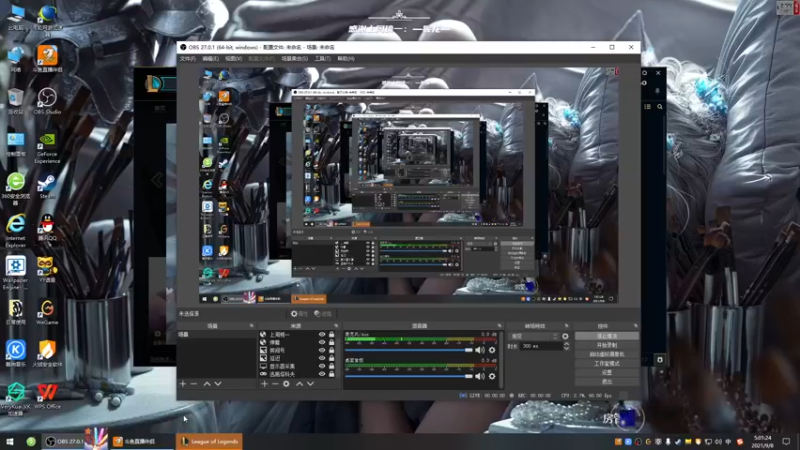Pop out the 转场特效 dock via its header icon
The height and width of the screenshot is (450, 800).
(566, 326)
